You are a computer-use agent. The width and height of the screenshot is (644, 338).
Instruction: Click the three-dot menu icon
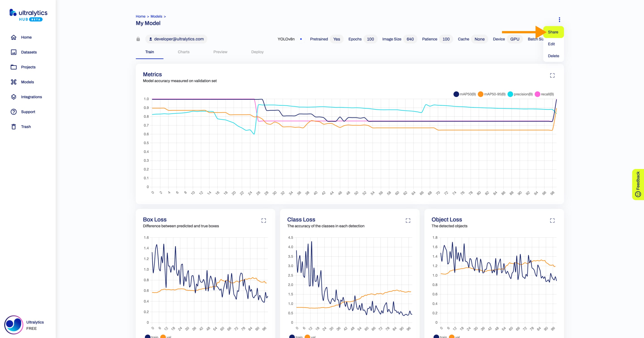tap(559, 20)
